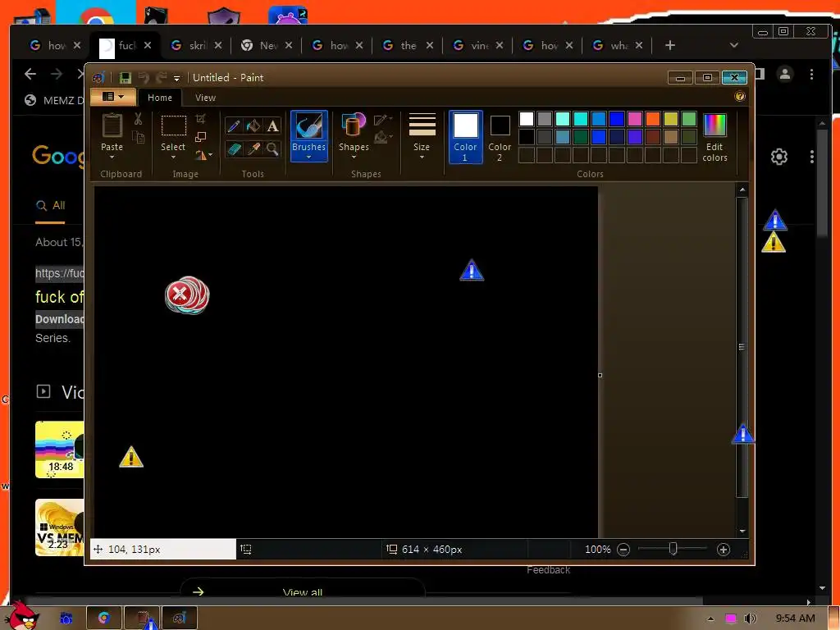Click the Chrome icon on the taskbar
Image resolution: width=840 pixels, height=630 pixels.
(x=104, y=619)
